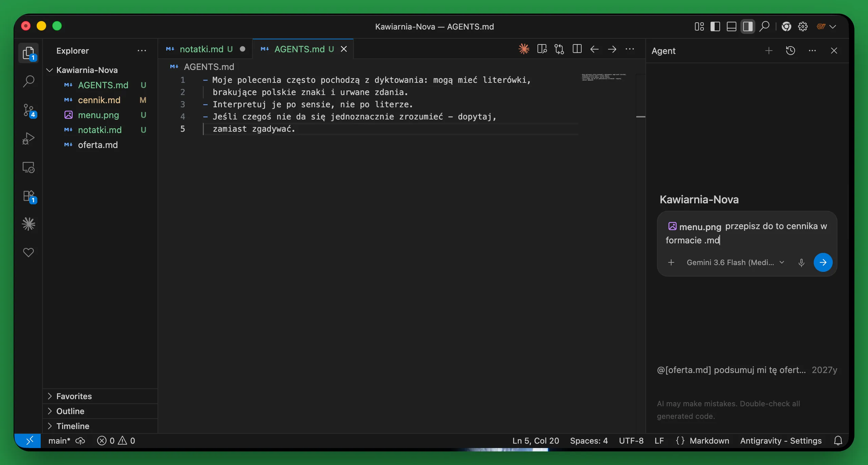Open menu.png in the file tree

[98, 115]
